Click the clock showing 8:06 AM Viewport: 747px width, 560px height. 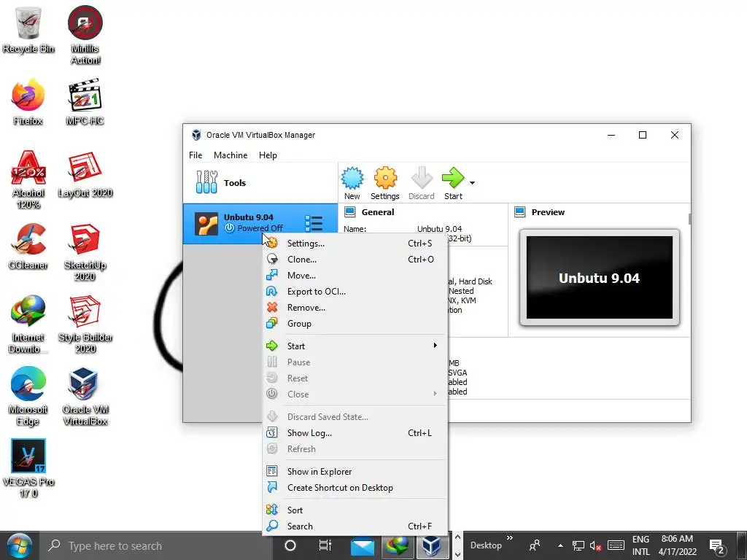677,545
